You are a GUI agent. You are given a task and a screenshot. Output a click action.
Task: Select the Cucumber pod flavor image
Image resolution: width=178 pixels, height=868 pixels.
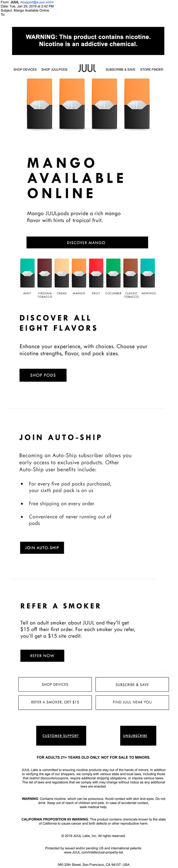[x=113, y=273]
